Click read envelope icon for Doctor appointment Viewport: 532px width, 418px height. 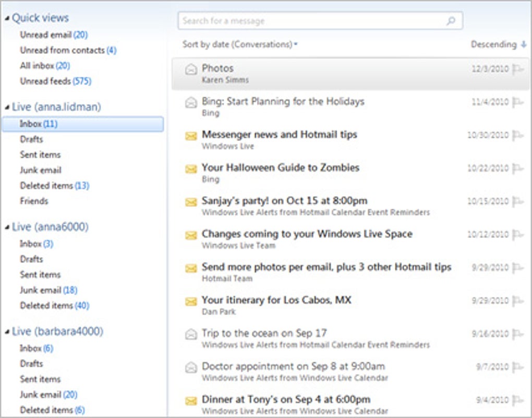pos(191,367)
